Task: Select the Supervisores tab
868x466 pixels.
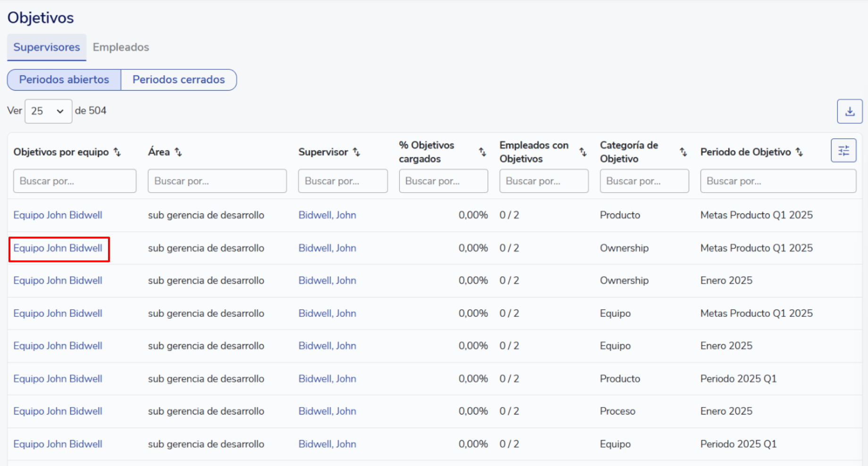Action: (x=47, y=47)
